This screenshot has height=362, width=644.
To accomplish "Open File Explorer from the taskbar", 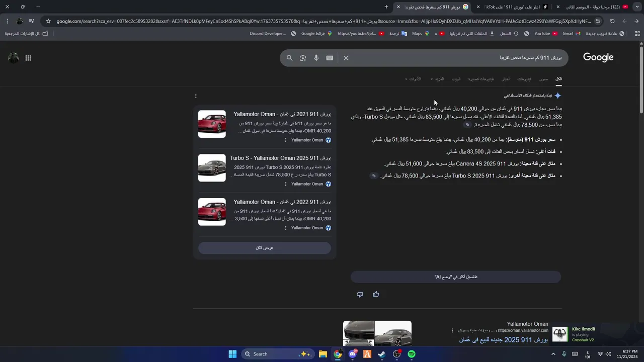I will coord(323,354).
